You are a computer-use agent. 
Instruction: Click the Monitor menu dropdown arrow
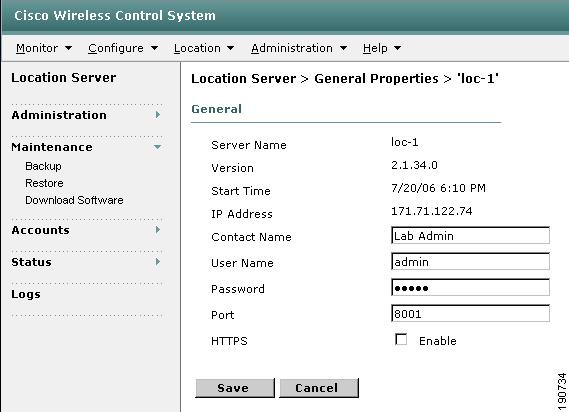click(68, 48)
